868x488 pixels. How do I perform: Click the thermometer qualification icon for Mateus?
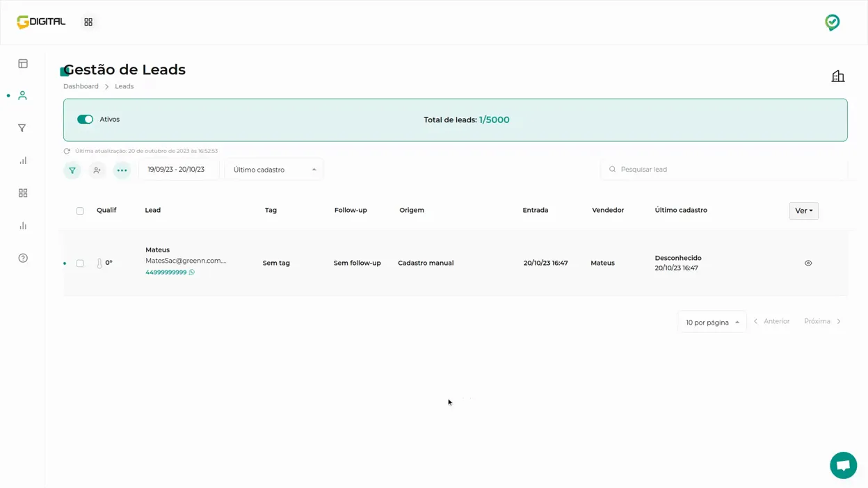pos(99,263)
